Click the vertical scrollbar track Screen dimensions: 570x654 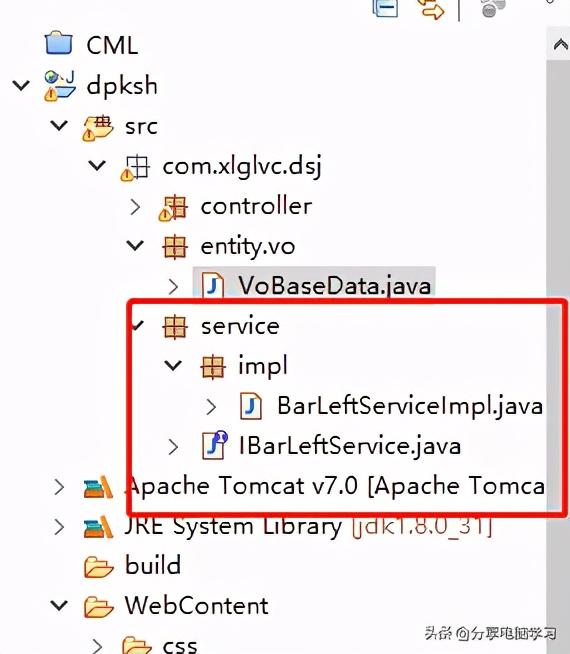tap(558, 356)
